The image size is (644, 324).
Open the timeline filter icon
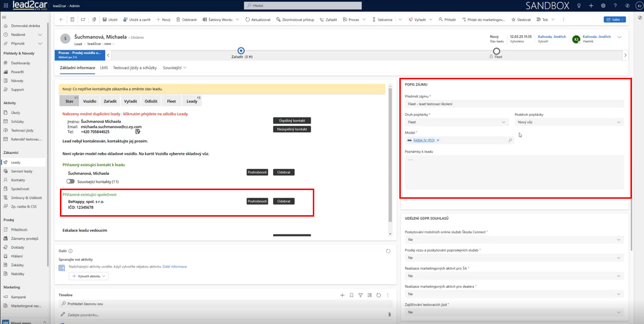point(360,295)
